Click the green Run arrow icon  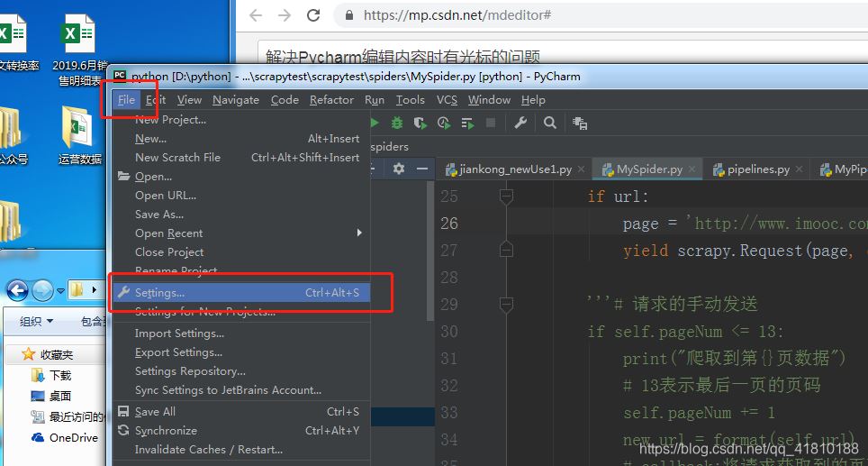(375, 123)
